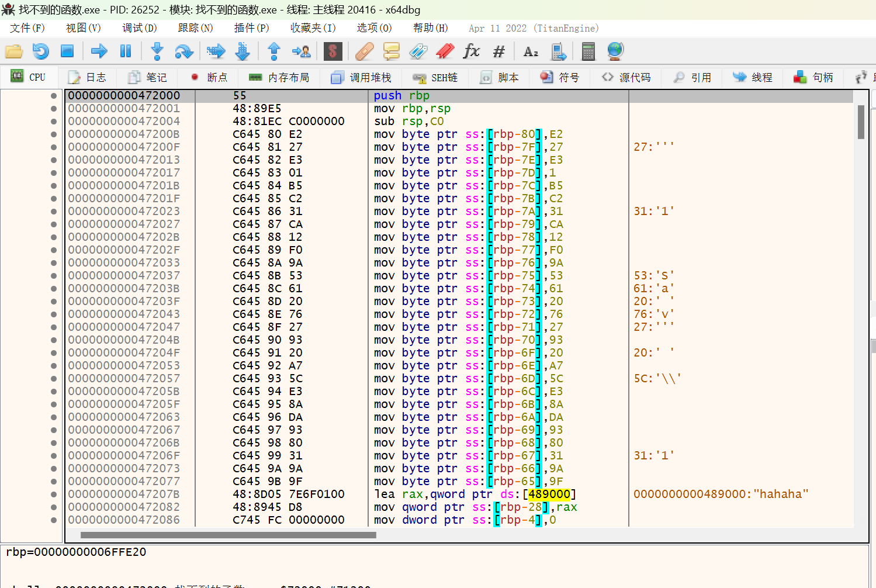Viewport: 876px width, 588px height.
Task: Open the Patches bandage icon
Action: 365,51
